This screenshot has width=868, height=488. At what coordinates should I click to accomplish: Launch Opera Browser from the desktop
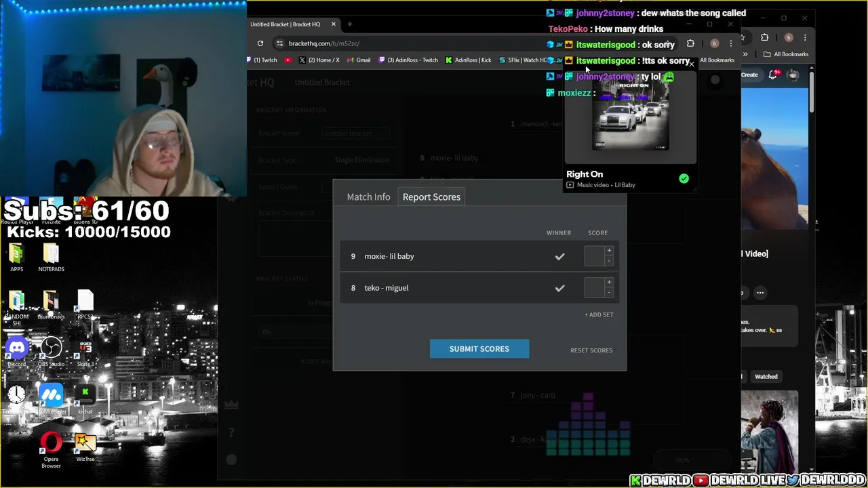(51, 451)
